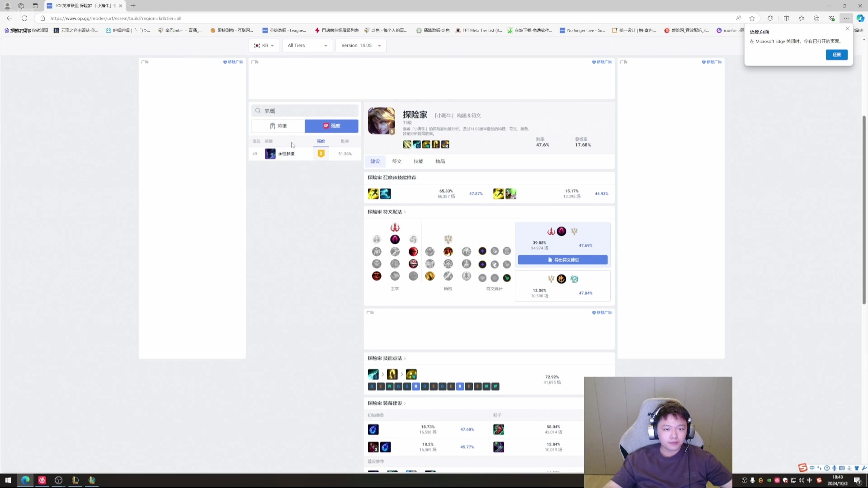Open 英雄数据 League bookmark
This screenshot has width=868, height=488.
click(284, 30)
